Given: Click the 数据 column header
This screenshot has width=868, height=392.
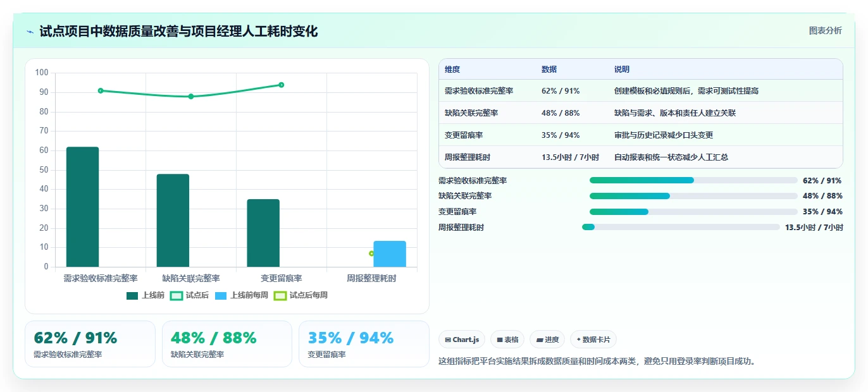Looking at the screenshot, I should [x=549, y=70].
